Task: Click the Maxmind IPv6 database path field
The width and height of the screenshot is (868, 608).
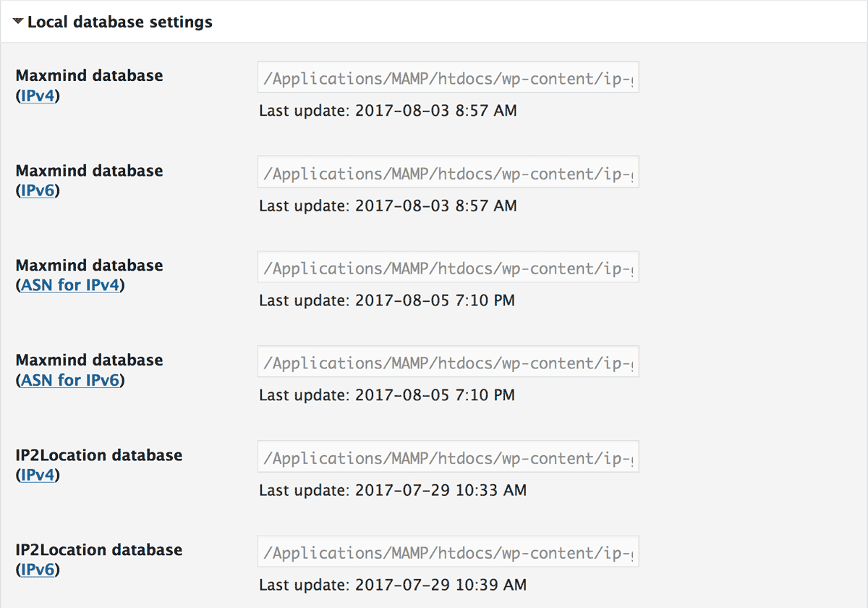Action: click(x=448, y=172)
